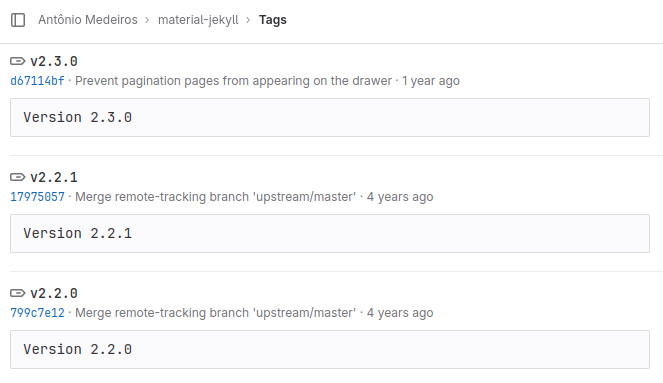Open commit 799c7e12

pyautogui.click(x=37, y=312)
